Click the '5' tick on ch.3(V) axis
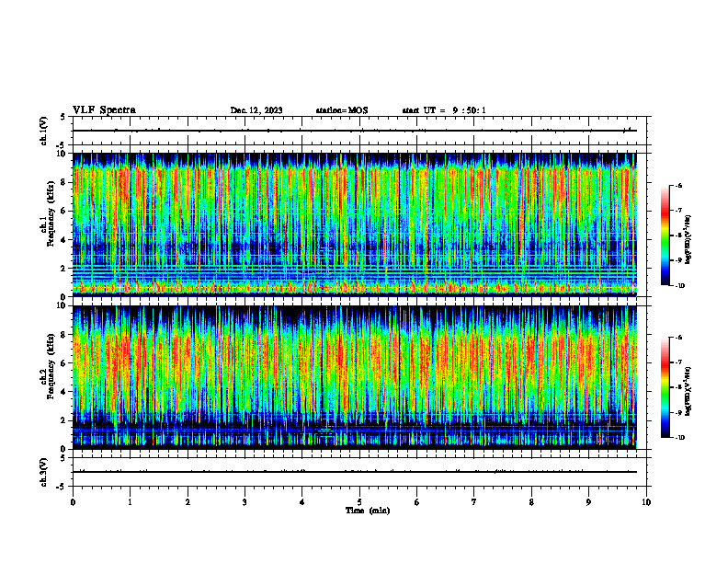Image resolution: width=728 pixels, height=563 pixels. point(64,458)
